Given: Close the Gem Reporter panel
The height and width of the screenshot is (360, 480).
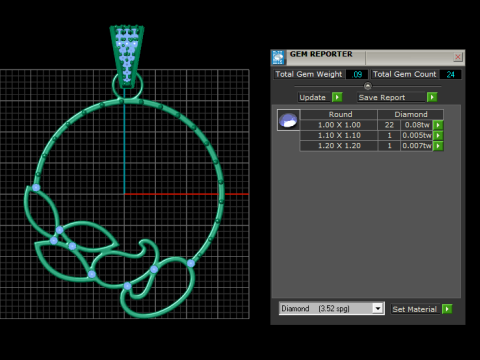Looking at the screenshot, I should point(458,57).
